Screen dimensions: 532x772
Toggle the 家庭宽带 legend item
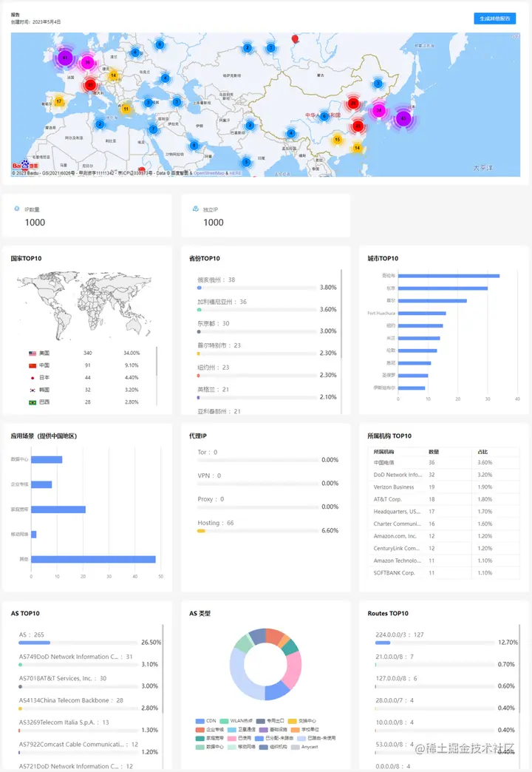click(209, 738)
